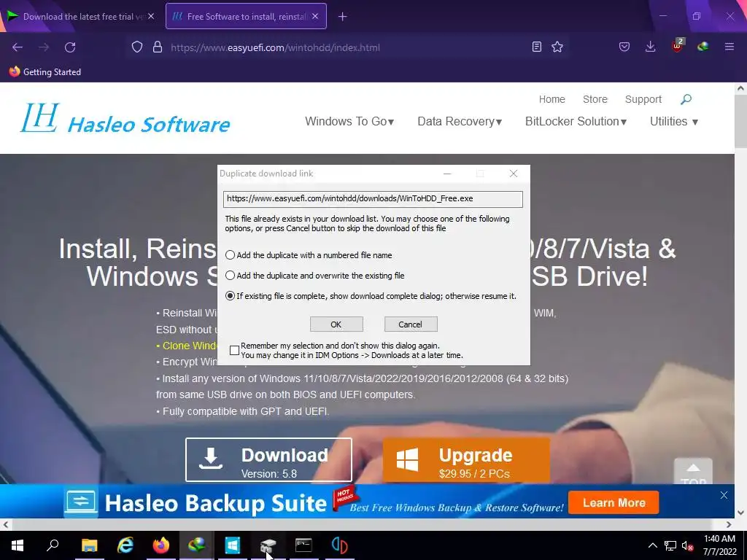Click Upgrade $29.95 button
The image size is (747, 560).
coord(466,460)
